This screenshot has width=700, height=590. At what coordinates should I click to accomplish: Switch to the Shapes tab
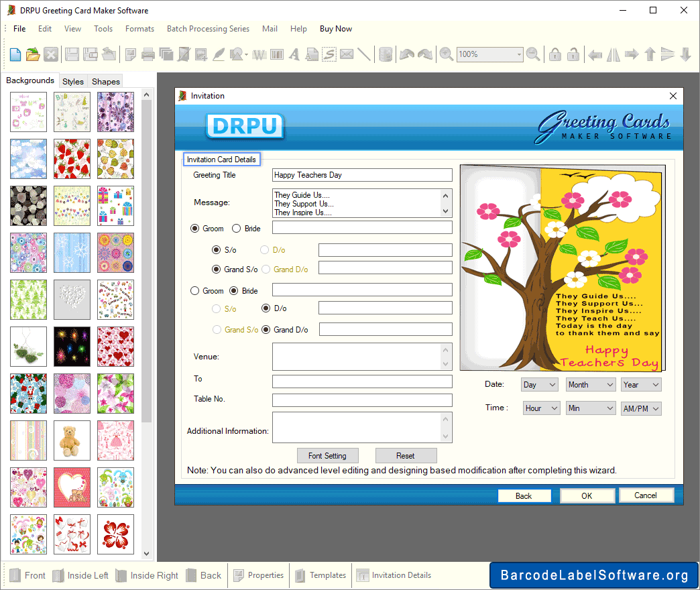tap(106, 81)
